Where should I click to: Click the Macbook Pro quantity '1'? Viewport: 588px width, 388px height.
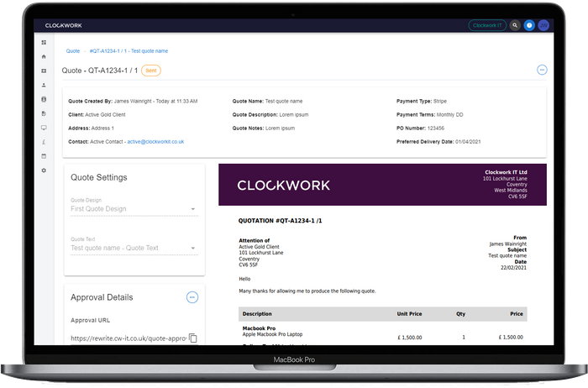coord(464,338)
